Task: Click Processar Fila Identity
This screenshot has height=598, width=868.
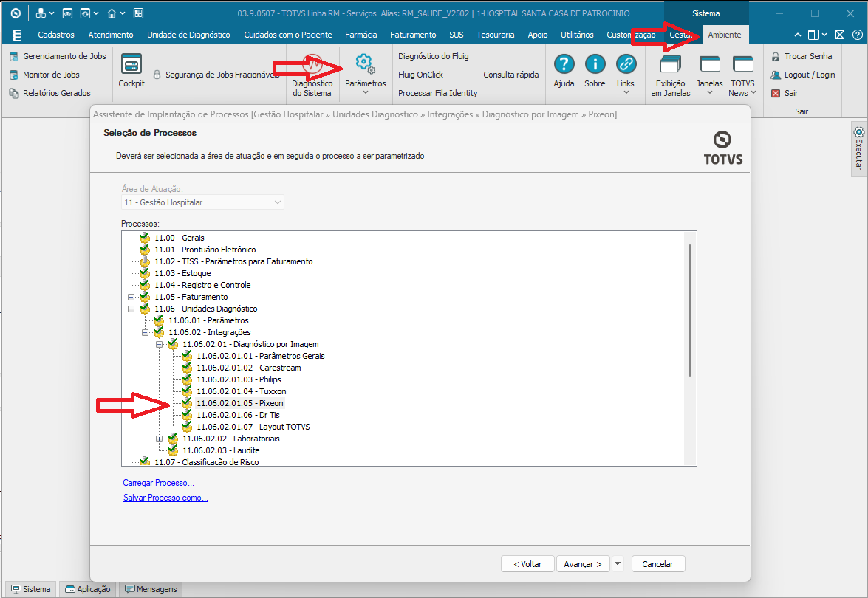Action: [438, 93]
